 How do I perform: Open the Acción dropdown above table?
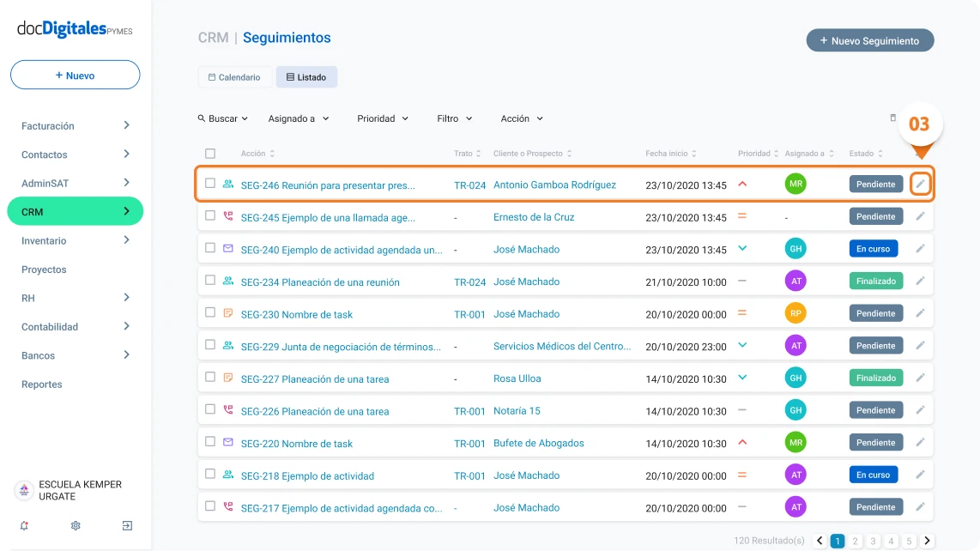pyautogui.click(x=521, y=118)
